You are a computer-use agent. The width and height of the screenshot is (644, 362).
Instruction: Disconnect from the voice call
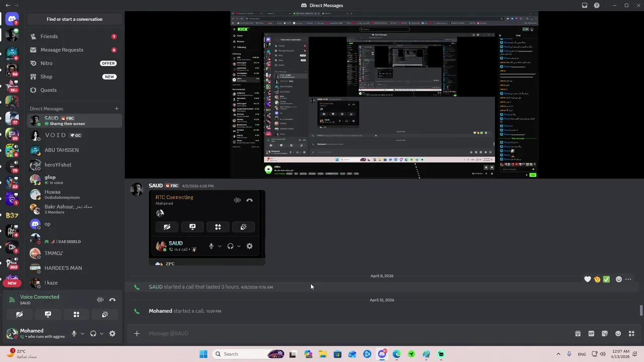(x=112, y=300)
